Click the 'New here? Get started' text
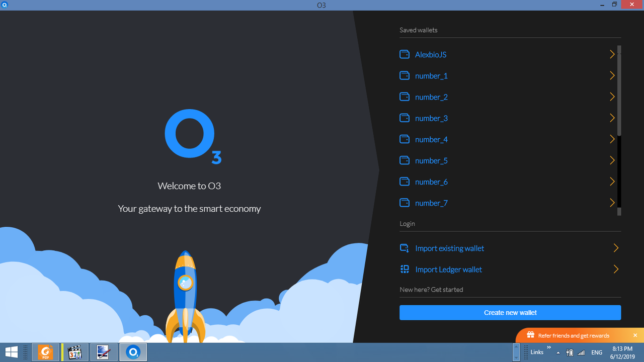 point(431,290)
